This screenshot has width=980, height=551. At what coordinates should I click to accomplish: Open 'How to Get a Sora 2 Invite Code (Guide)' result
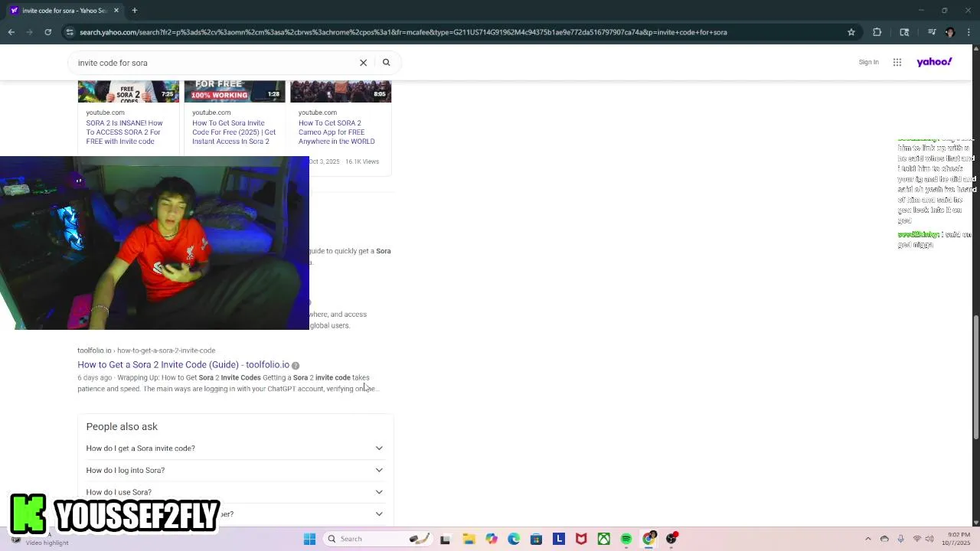[183, 365]
